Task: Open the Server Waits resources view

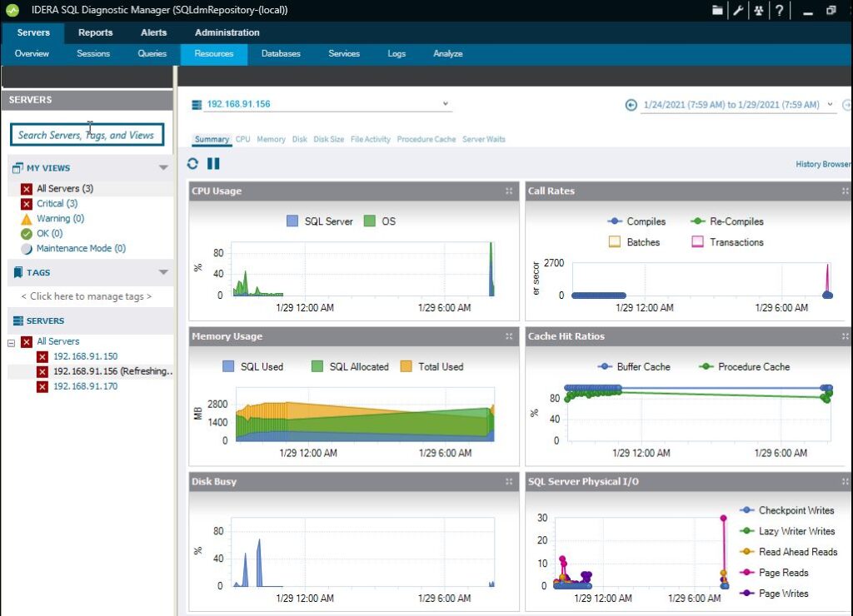Action: [x=484, y=139]
